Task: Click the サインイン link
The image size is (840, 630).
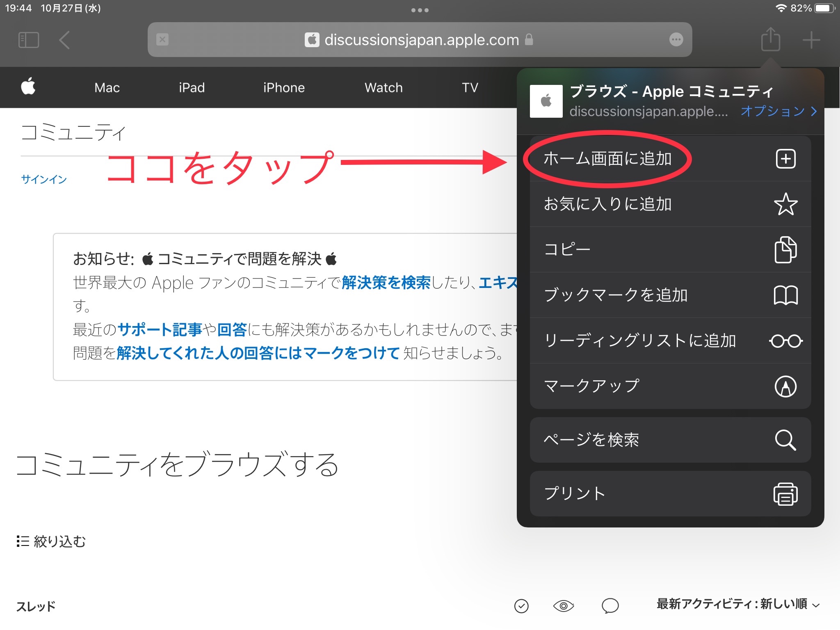Action: coord(44,179)
